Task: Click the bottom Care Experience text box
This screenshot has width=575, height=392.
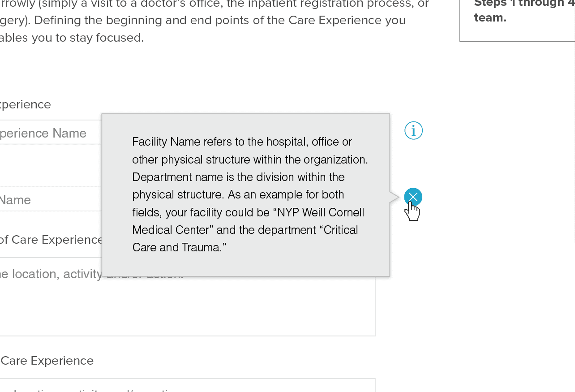Action: [187, 385]
